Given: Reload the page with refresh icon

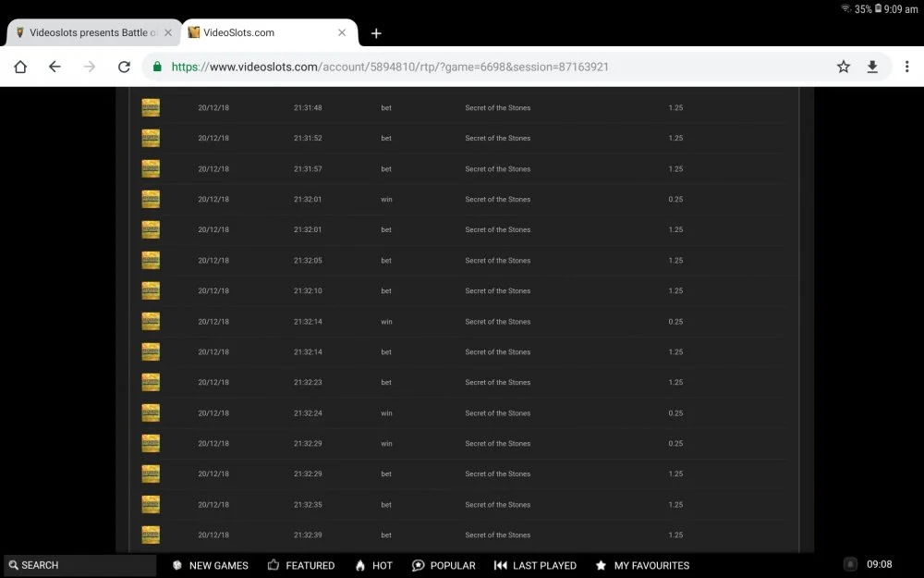Looking at the screenshot, I should (x=124, y=67).
